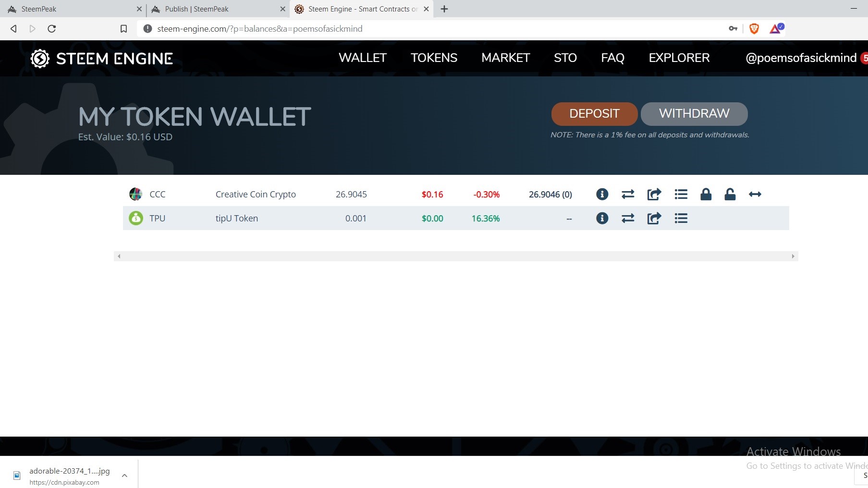Screen dimensions: 868x488
Task: Open info for the TPU token
Action: click(602, 218)
